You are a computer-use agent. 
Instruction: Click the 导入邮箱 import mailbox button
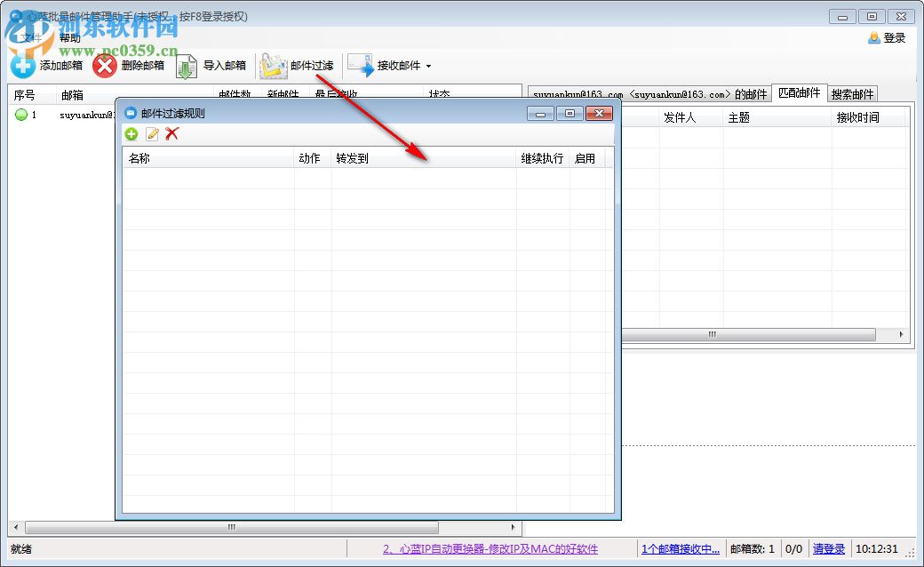click(x=211, y=66)
